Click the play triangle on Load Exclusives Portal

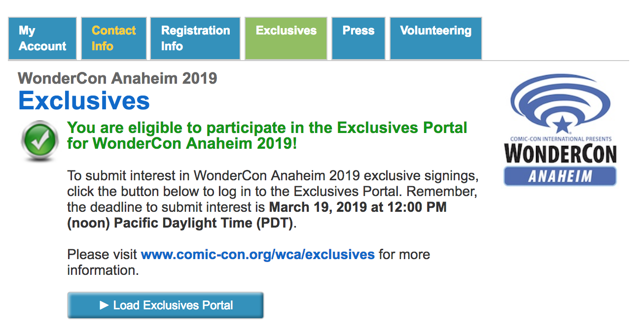[104, 305]
